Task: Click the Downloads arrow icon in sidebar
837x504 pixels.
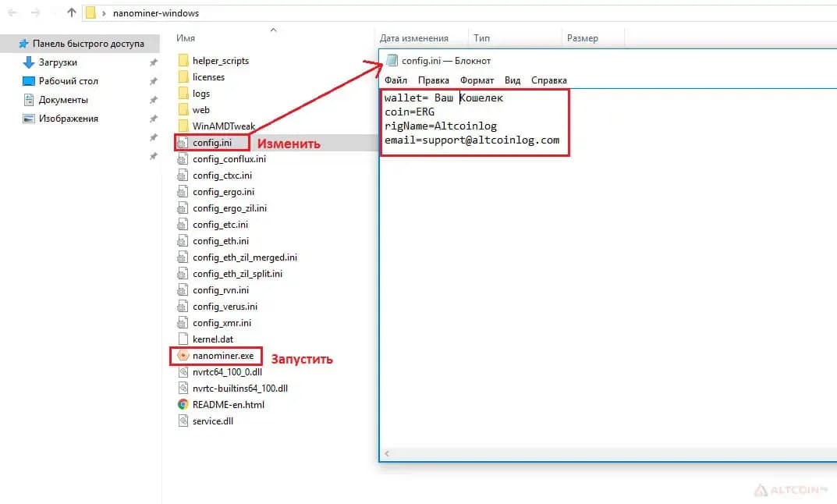Action: [x=28, y=62]
